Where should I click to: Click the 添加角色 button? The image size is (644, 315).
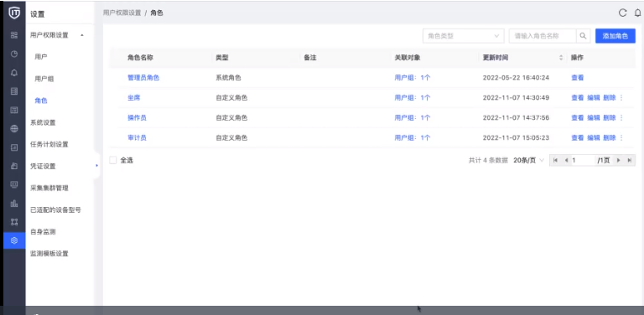[x=615, y=36]
